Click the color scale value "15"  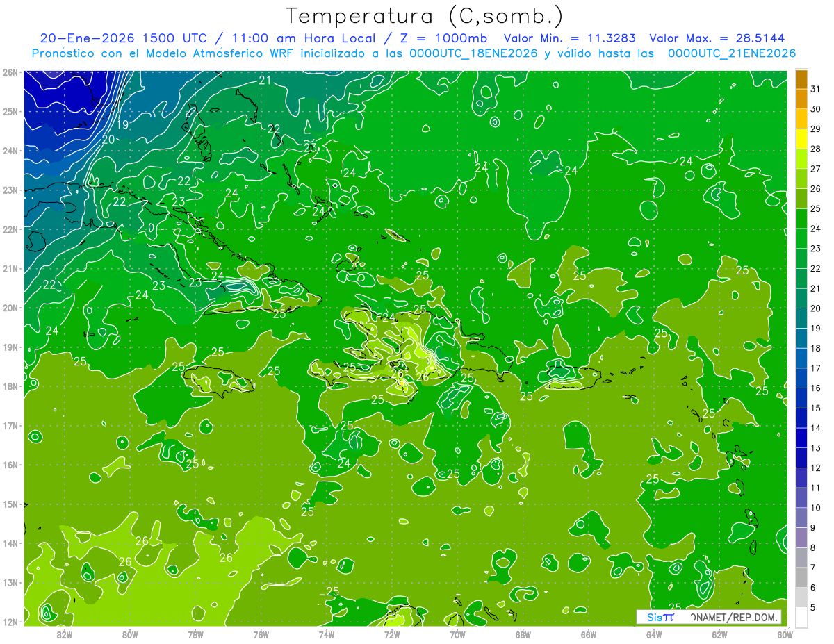click(815, 408)
